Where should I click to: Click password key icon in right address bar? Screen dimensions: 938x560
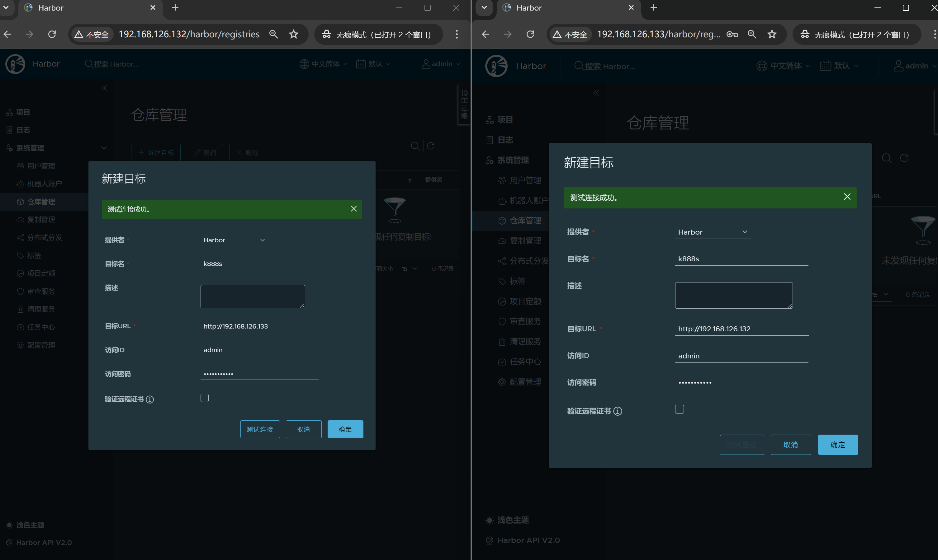pos(732,34)
